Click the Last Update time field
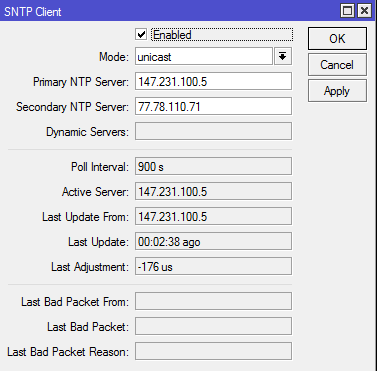 point(213,241)
